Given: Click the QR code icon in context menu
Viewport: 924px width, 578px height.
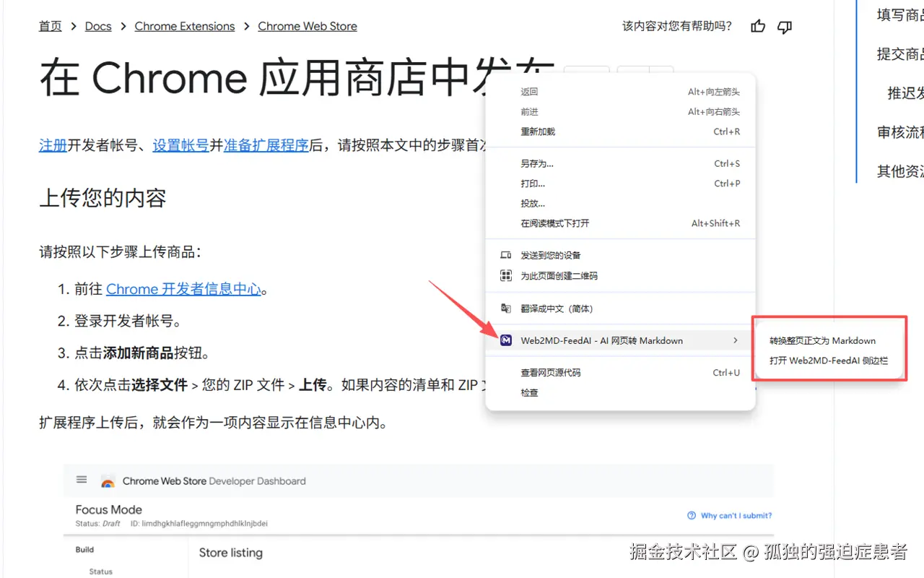Looking at the screenshot, I should [x=506, y=275].
